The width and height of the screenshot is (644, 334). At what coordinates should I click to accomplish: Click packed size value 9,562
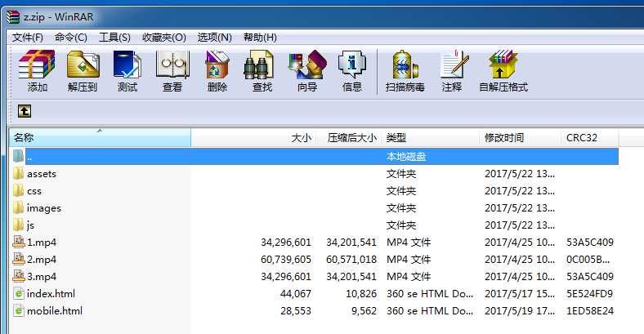(364, 311)
